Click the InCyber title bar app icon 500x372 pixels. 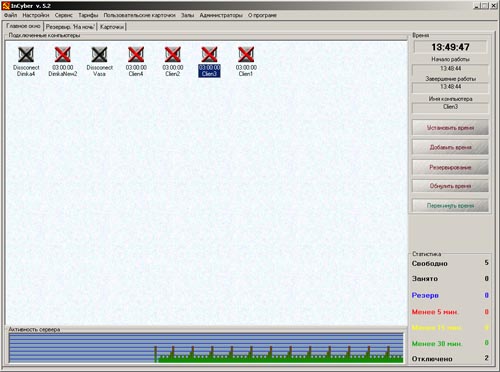pyautogui.click(x=6, y=6)
